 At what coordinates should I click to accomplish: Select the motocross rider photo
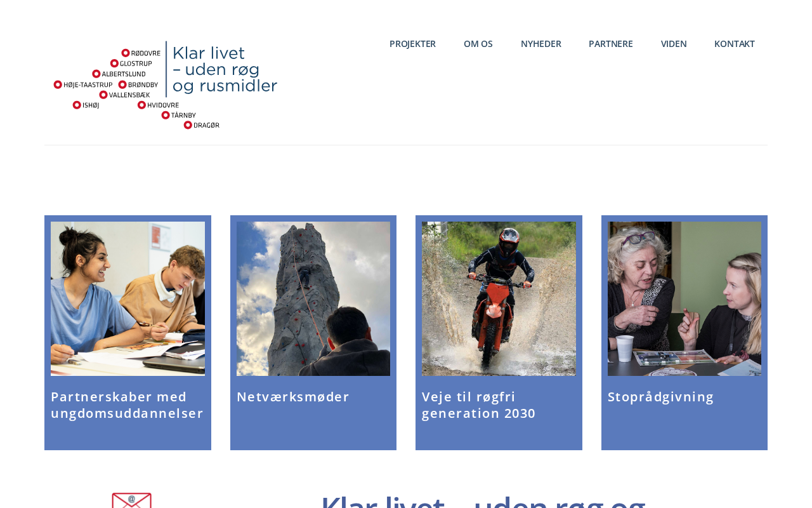tap(499, 298)
